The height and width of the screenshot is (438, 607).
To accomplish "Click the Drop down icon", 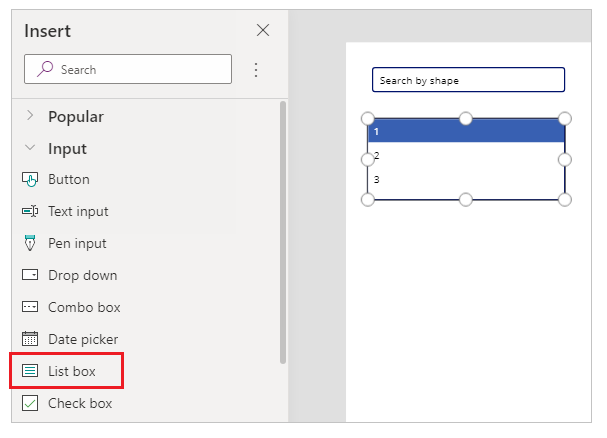I will click(30, 275).
